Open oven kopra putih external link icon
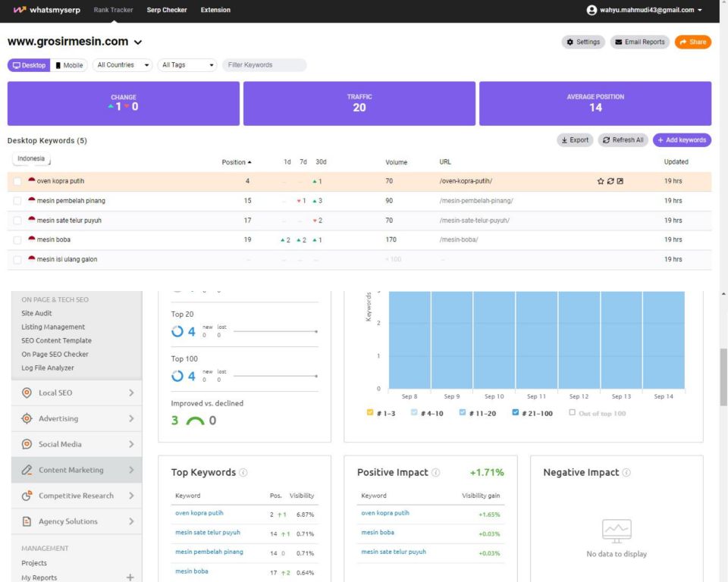 (x=620, y=181)
